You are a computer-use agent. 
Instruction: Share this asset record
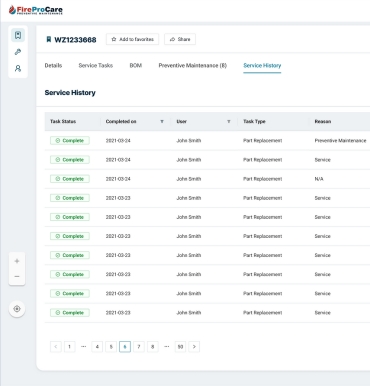180,39
